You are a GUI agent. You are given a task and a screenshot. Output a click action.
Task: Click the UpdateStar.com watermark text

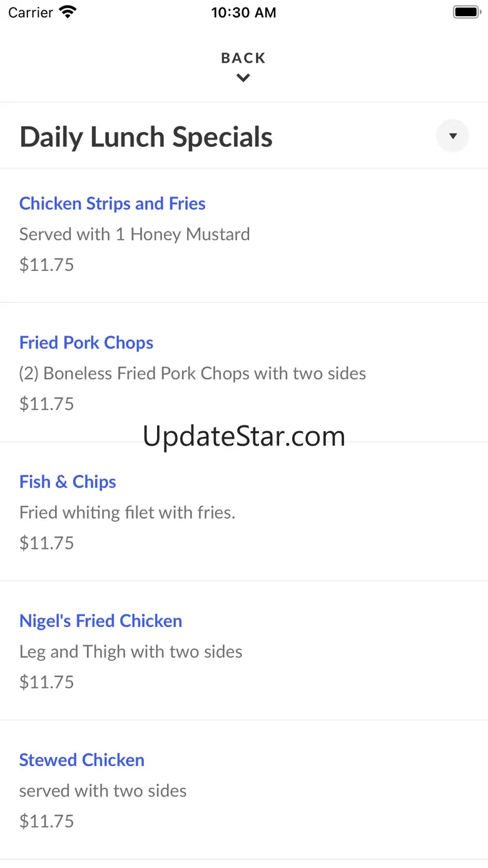click(x=244, y=436)
